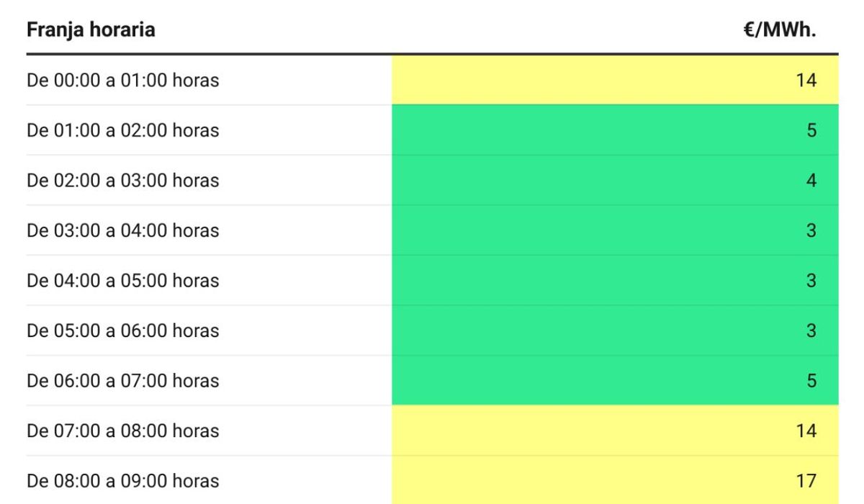Image resolution: width=864 pixels, height=504 pixels.
Task: Select the De 03:00 a 04:00 horas label
Action: coord(123,230)
